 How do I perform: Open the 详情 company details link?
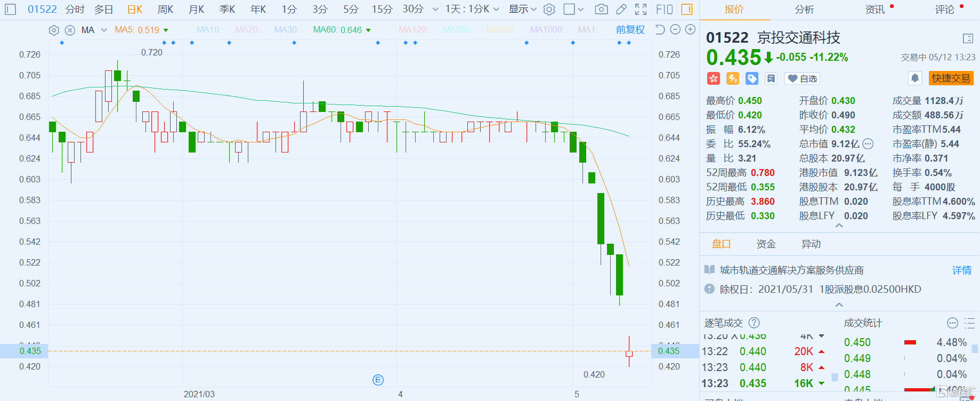coord(961,270)
